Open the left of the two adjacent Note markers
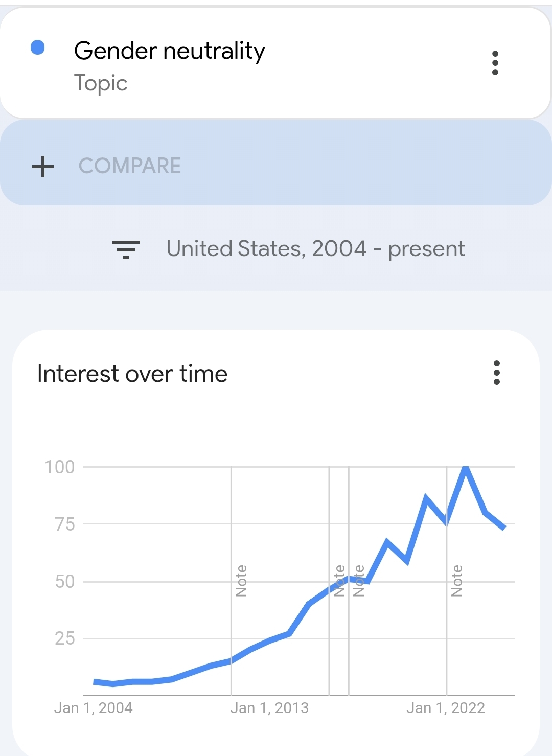 pos(339,581)
